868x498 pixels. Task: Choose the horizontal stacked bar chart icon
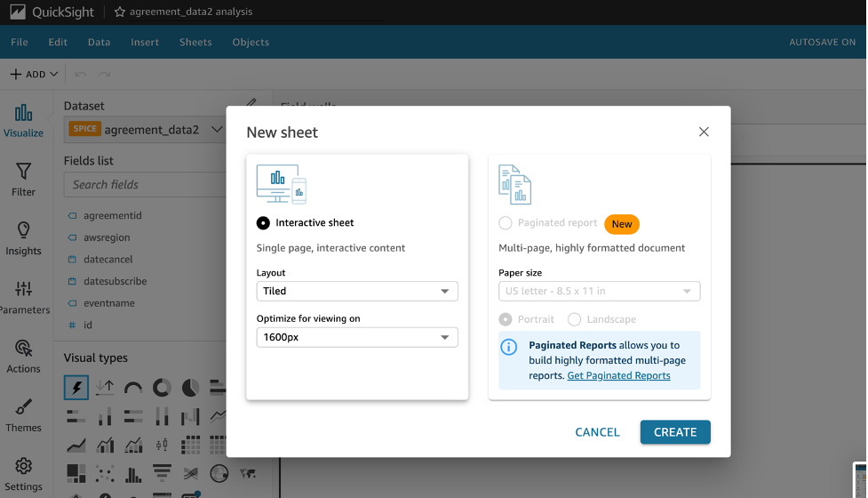click(76, 416)
